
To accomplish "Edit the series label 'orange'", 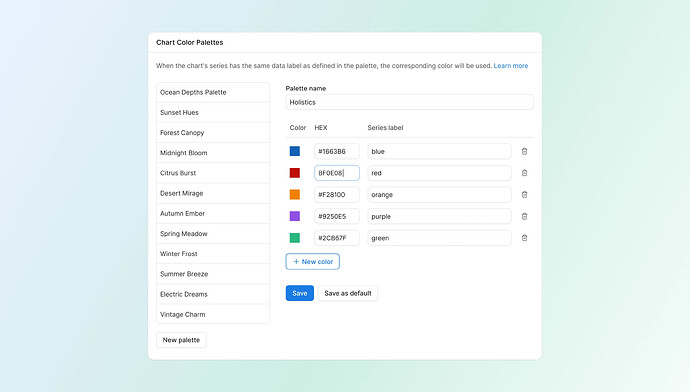I will 439,194.
